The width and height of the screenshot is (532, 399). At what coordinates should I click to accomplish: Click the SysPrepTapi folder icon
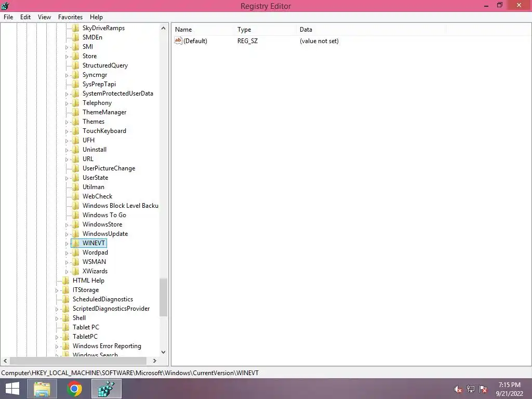click(76, 84)
